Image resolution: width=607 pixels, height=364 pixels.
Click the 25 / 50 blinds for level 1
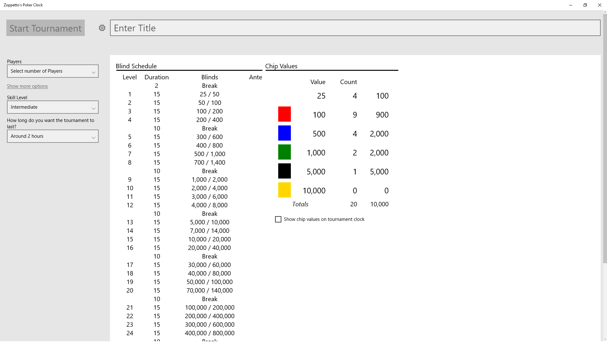tap(210, 94)
